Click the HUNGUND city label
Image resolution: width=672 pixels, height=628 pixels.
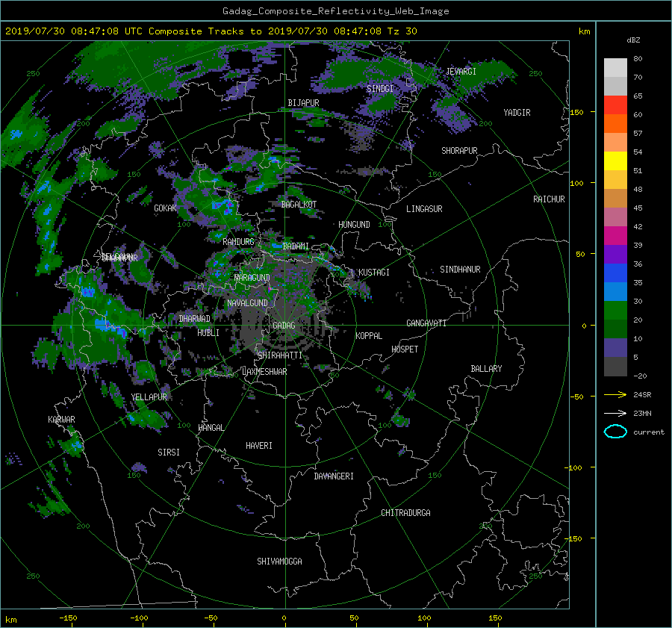[x=354, y=225]
